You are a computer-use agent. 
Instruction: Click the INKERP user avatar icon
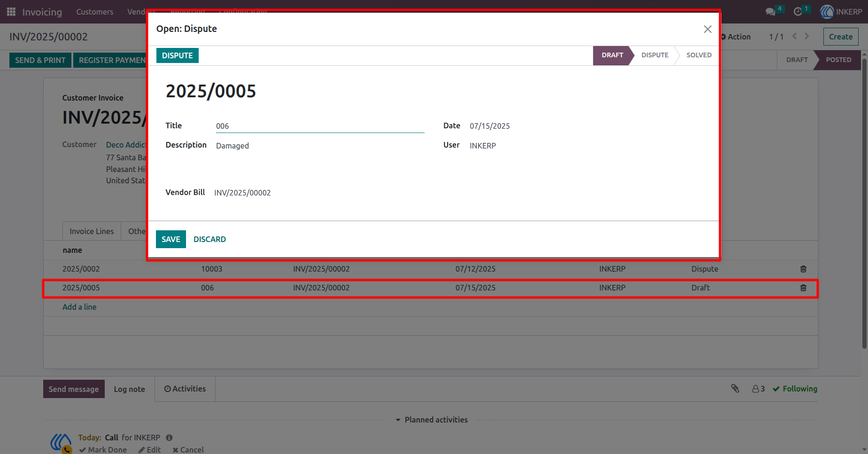click(x=827, y=12)
